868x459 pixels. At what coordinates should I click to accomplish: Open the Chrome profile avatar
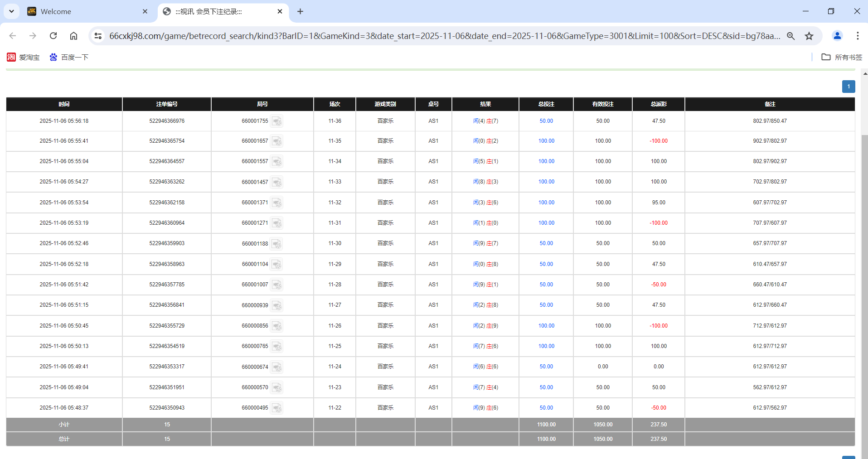(x=837, y=36)
